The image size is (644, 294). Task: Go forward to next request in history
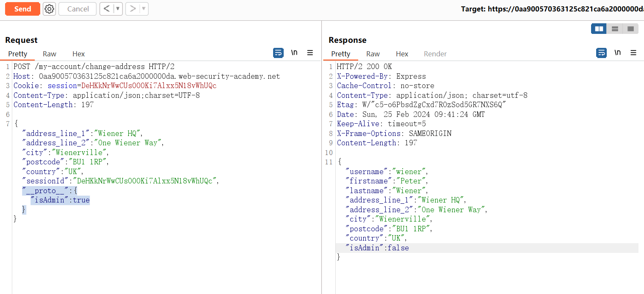click(133, 9)
